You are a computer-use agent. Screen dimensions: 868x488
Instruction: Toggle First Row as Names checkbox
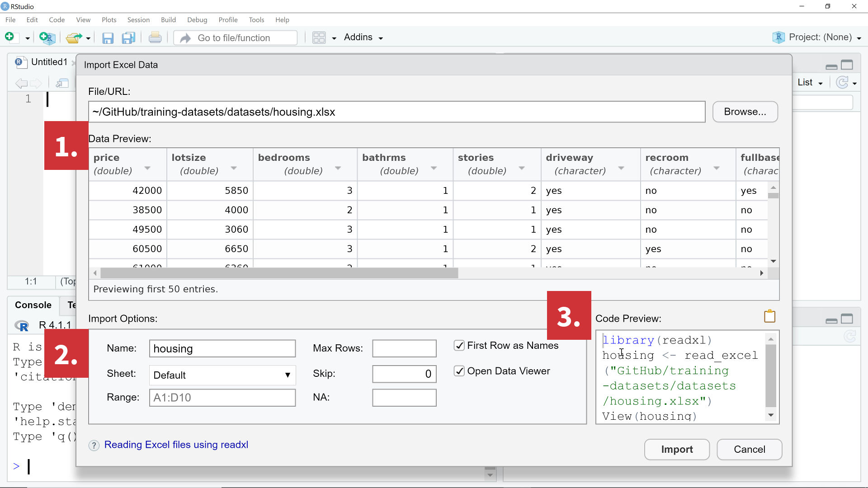pos(459,346)
